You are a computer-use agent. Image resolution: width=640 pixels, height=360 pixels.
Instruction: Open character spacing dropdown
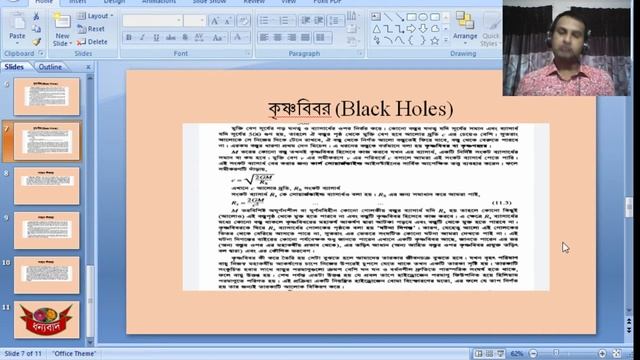tap(200, 38)
